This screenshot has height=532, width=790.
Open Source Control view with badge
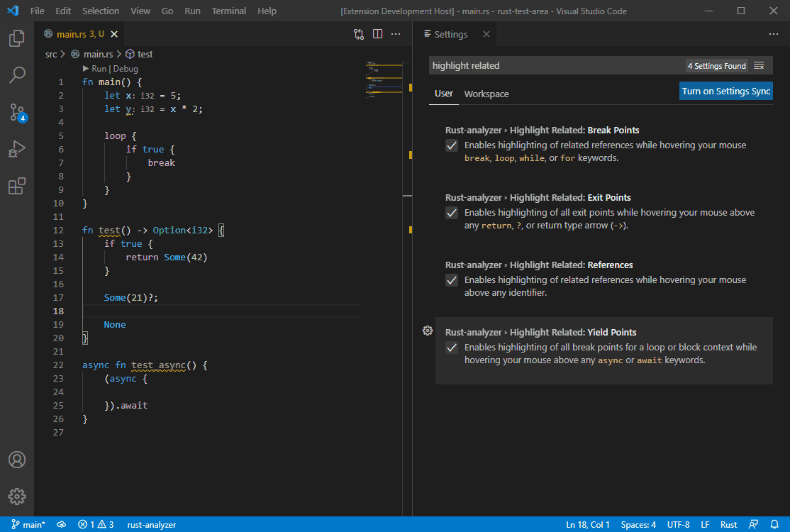17,112
